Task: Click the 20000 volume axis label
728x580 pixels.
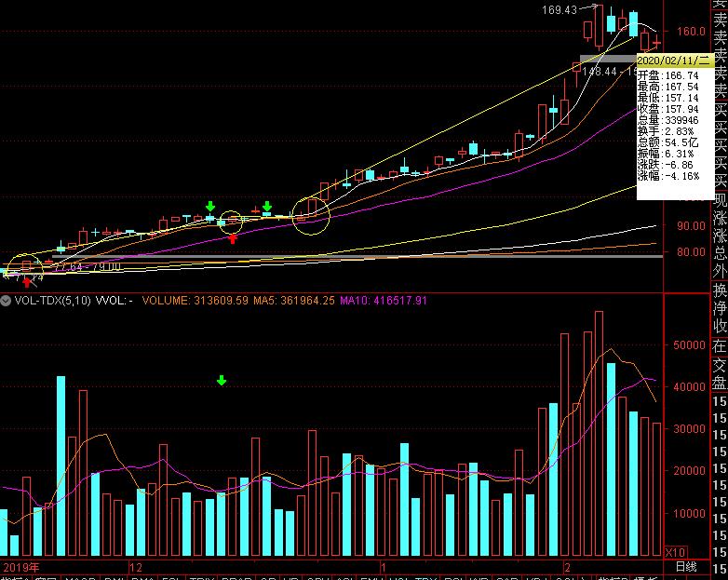Action: pyautogui.click(x=689, y=471)
